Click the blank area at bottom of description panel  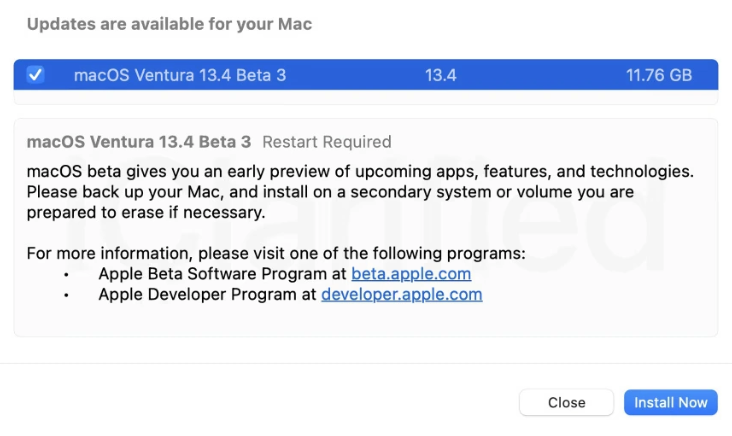(x=365, y=322)
